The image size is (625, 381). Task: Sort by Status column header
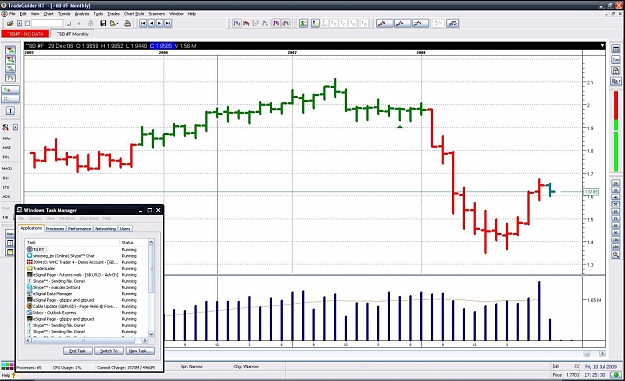point(134,242)
